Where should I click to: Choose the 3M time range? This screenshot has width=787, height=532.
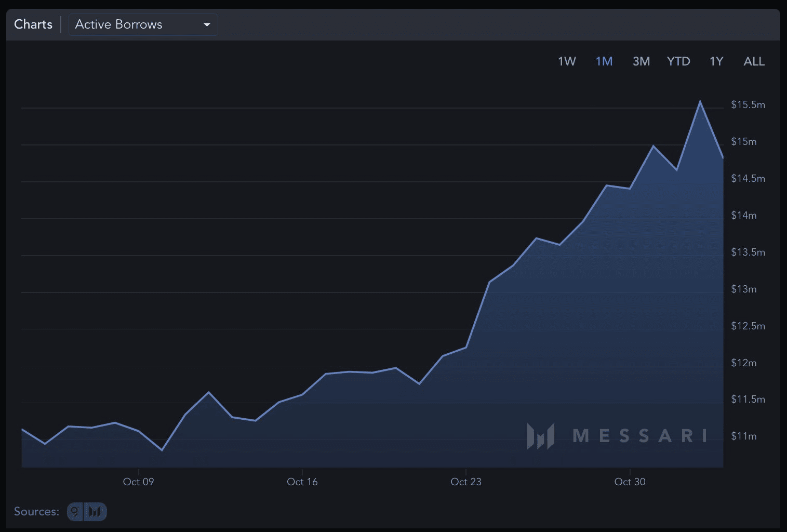tap(641, 61)
